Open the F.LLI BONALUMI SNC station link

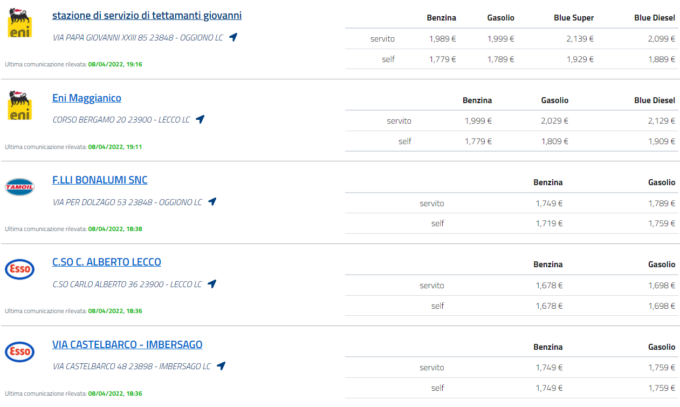pos(100,180)
